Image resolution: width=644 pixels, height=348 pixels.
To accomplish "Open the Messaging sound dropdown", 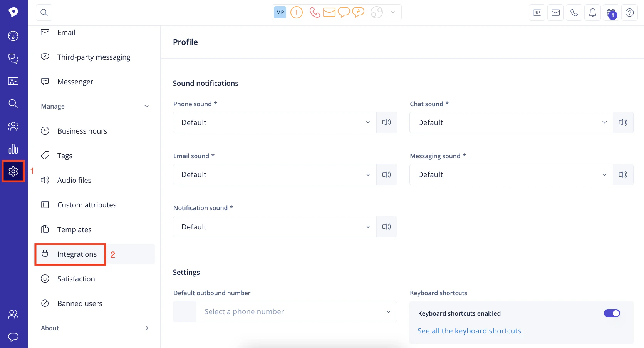I will [511, 175].
